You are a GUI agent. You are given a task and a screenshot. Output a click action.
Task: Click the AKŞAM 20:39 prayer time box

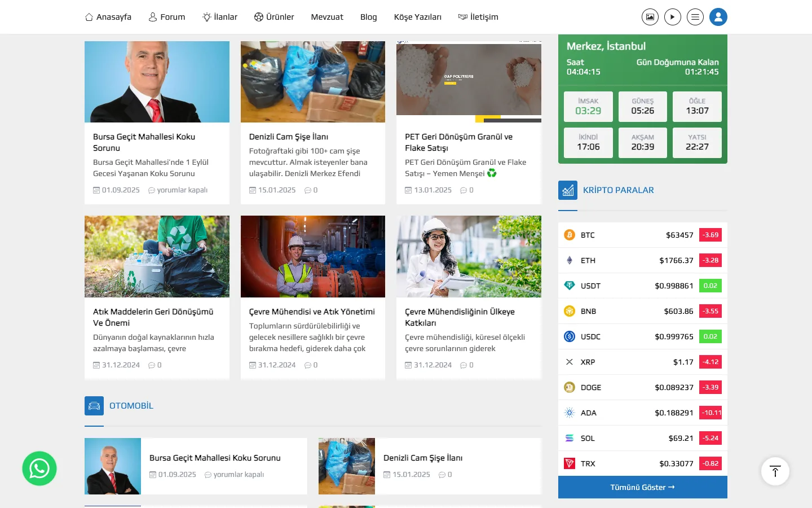(643, 143)
